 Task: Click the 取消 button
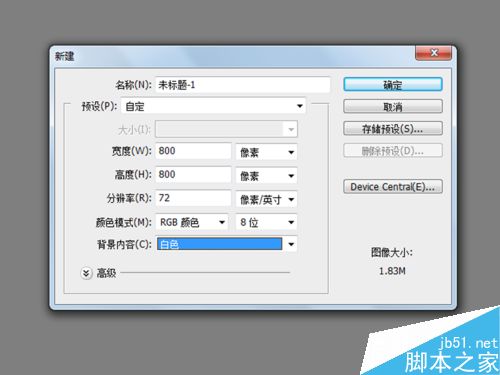[x=393, y=107]
